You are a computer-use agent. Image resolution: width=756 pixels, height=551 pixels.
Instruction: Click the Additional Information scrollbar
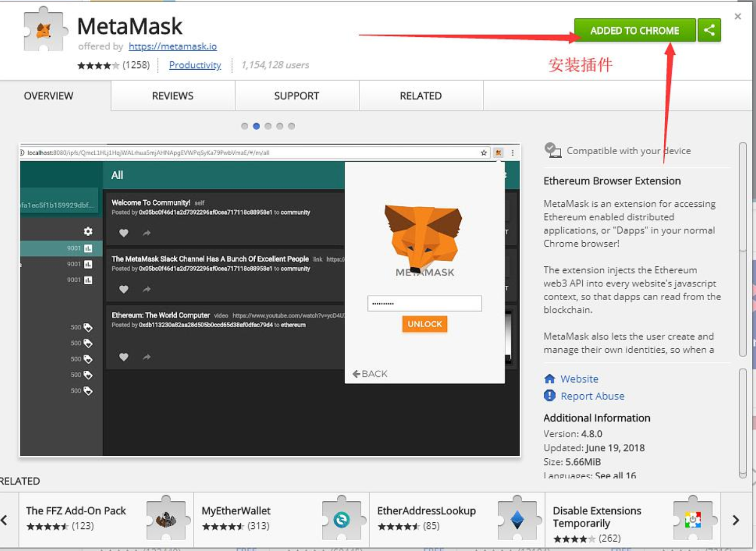pos(743,423)
